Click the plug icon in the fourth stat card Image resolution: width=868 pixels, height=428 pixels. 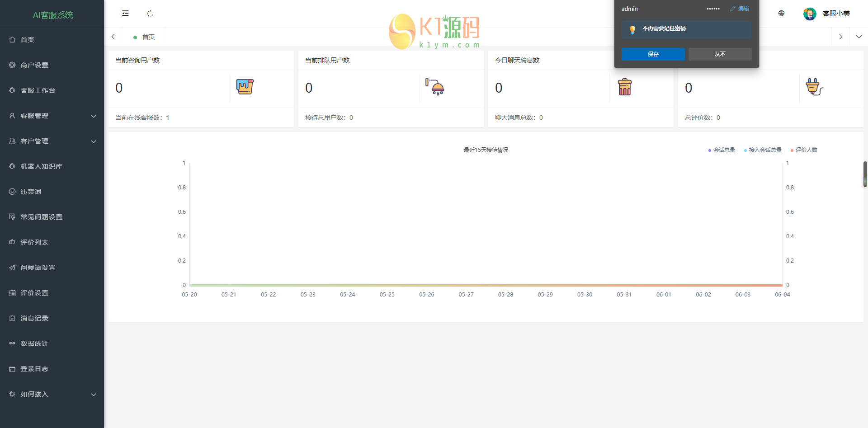[814, 86]
